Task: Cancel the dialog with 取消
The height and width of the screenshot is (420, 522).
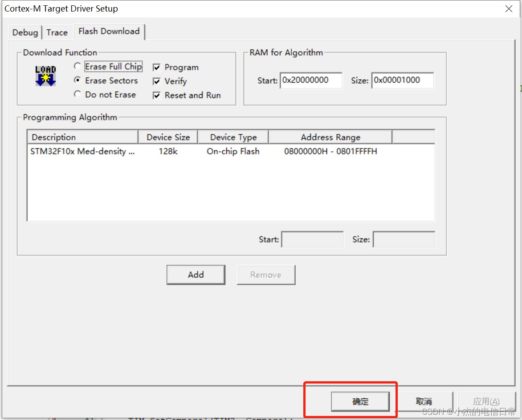Action: click(x=424, y=401)
